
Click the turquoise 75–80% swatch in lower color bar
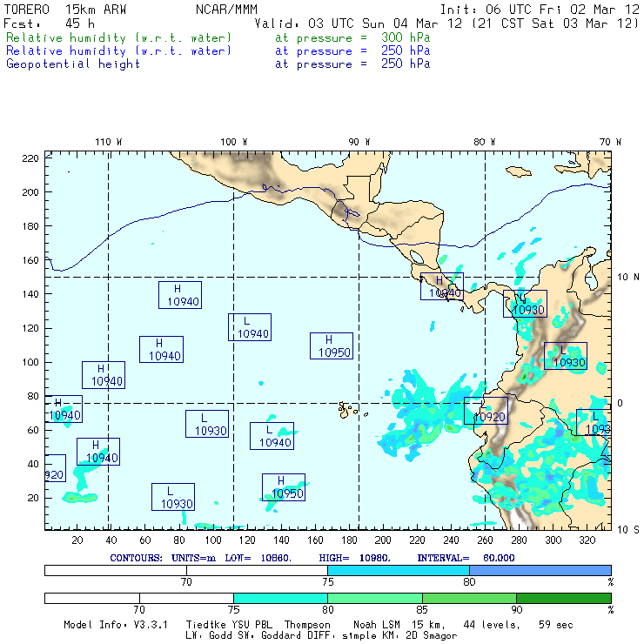pyautogui.click(x=280, y=599)
